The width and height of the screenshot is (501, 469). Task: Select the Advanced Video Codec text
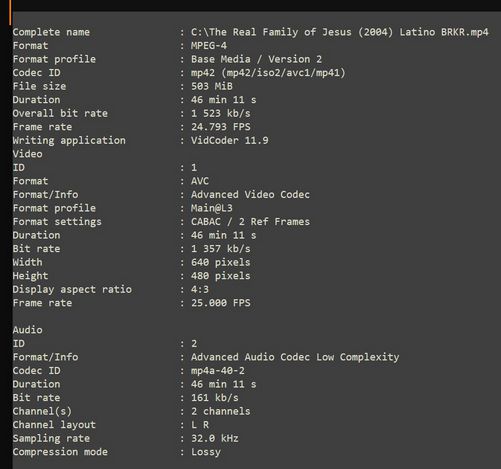point(250,195)
